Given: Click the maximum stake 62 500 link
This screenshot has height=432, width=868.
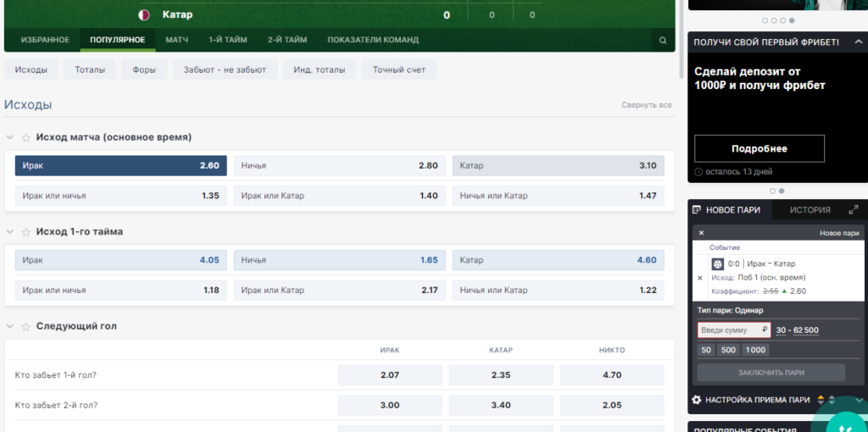Looking at the screenshot, I should (x=806, y=330).
